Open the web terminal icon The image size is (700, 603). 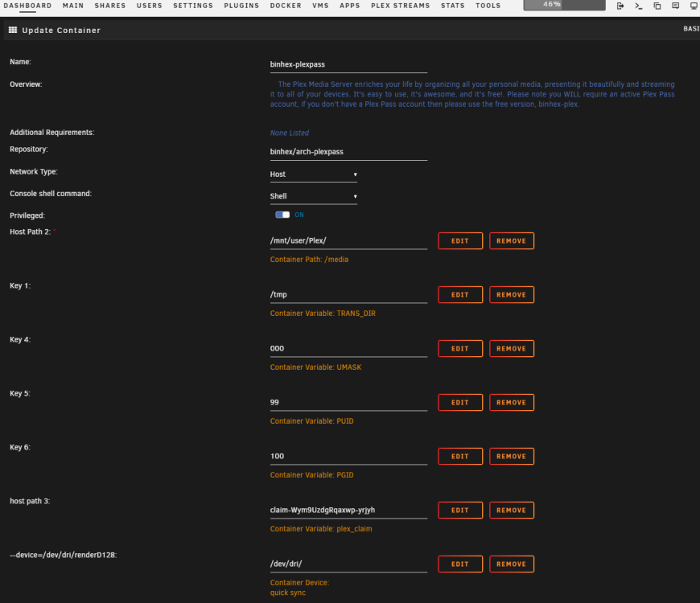coord(638,6)
